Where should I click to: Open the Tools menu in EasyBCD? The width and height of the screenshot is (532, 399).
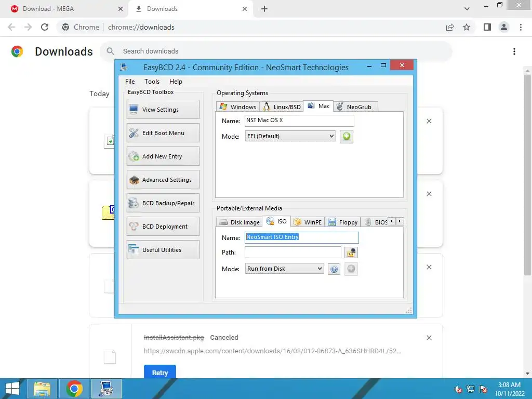pos(152,82)
